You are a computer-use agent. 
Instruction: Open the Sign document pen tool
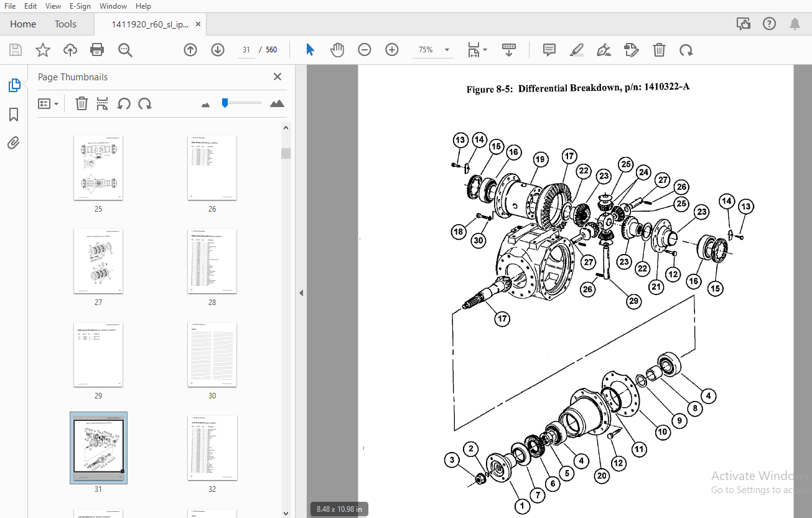[x=604, y=50]
